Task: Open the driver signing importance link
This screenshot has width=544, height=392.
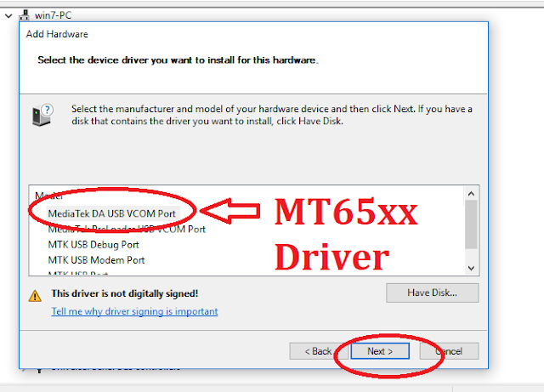Action: click(x=134, y=311)
